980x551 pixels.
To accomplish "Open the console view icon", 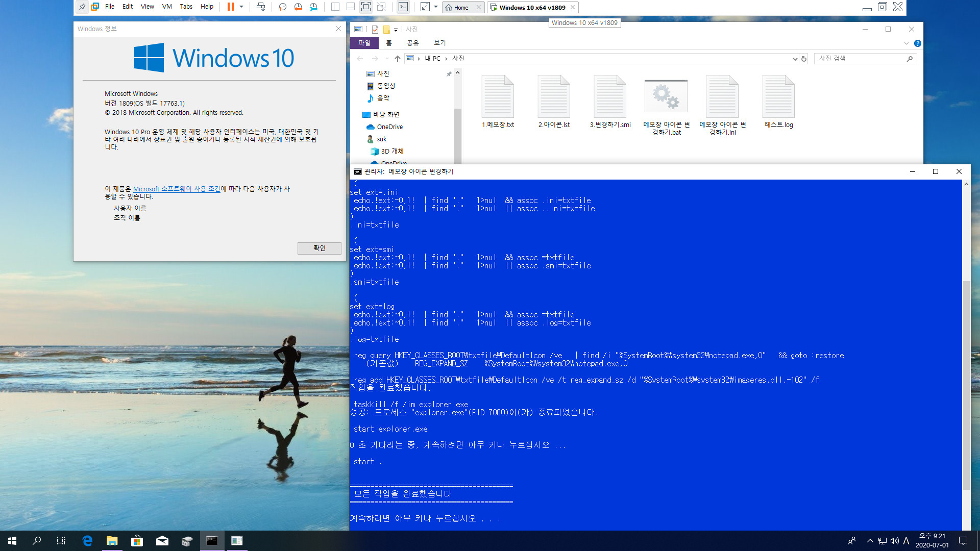I will (x=403, y=7).
